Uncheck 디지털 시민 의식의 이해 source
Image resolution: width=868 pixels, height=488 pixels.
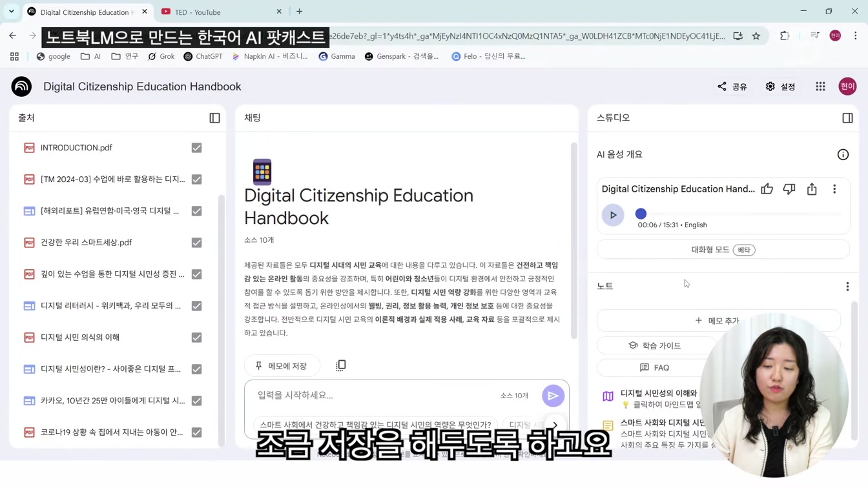click(196, 338)
